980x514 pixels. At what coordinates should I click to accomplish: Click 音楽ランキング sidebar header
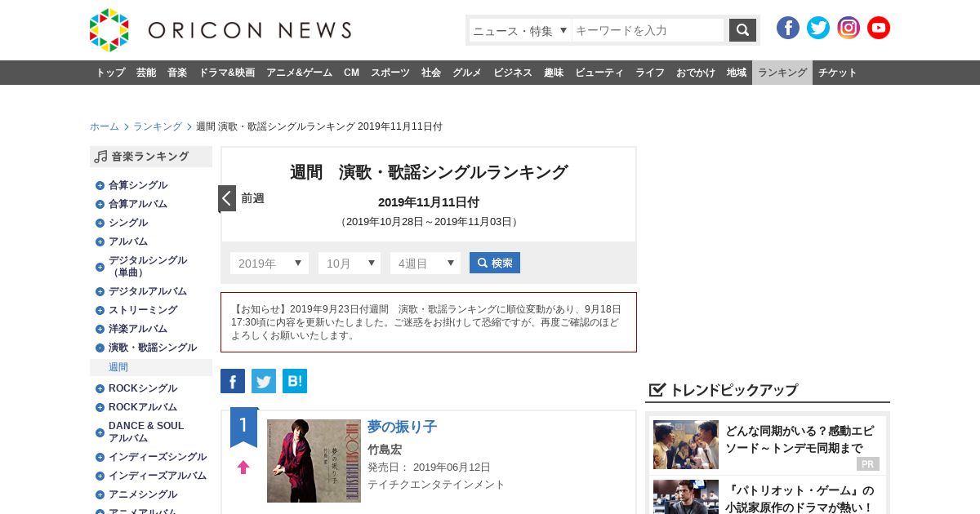coord(151,157)
